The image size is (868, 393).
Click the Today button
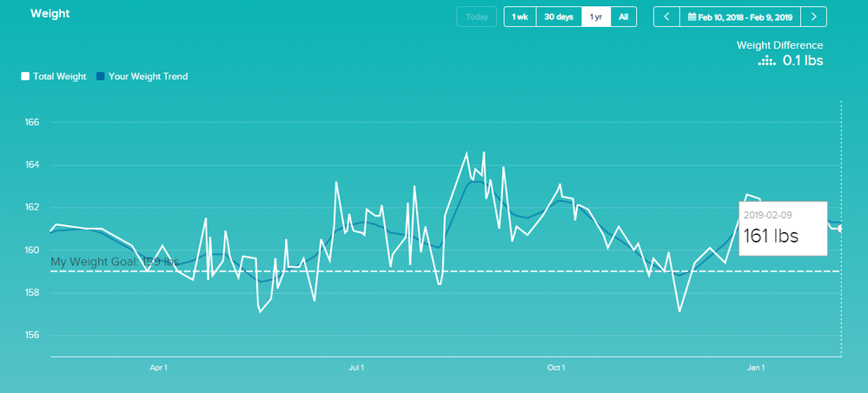tap(476, 17)
